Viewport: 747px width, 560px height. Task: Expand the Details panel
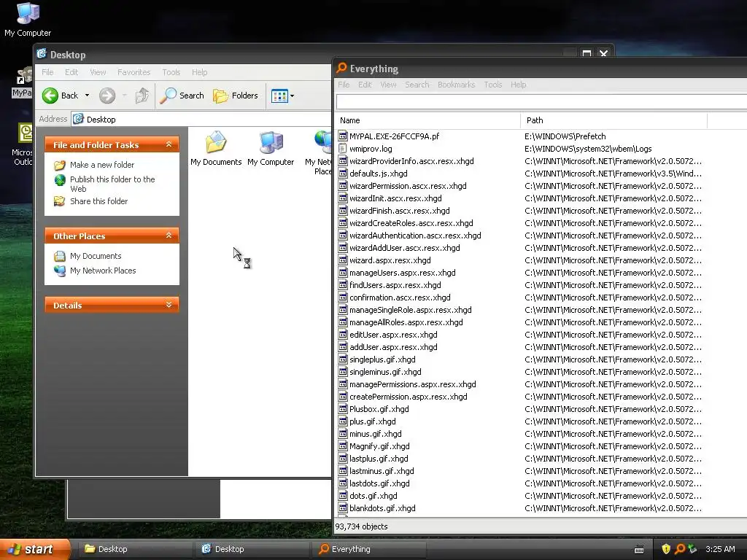(x=169, y=305)
